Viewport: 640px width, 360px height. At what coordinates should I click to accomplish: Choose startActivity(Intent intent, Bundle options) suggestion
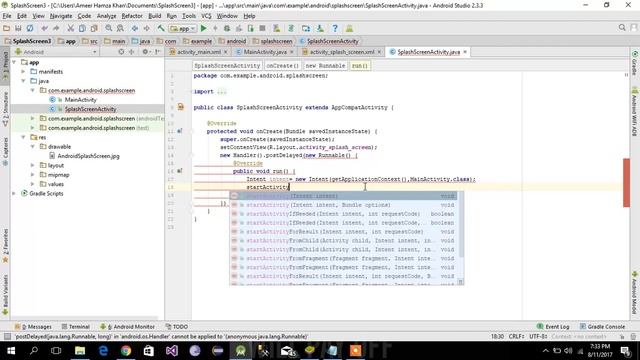point(343,205)
